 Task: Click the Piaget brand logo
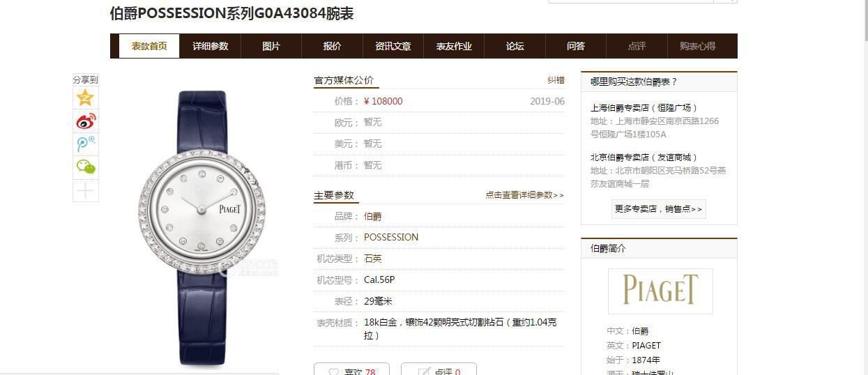pos(660,291)
